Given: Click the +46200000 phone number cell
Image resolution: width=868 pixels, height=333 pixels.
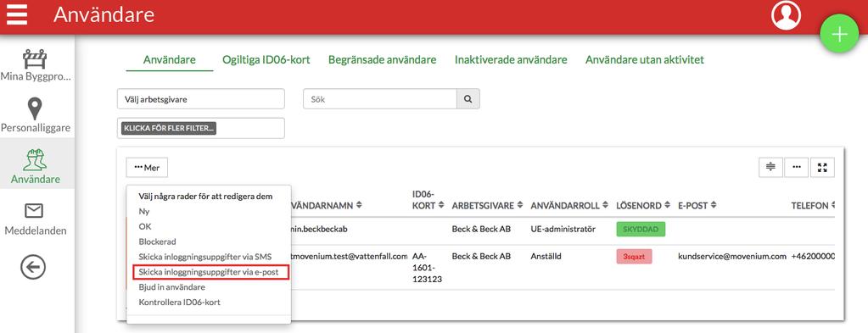Looking at the screenshot, I should [813, 257].
